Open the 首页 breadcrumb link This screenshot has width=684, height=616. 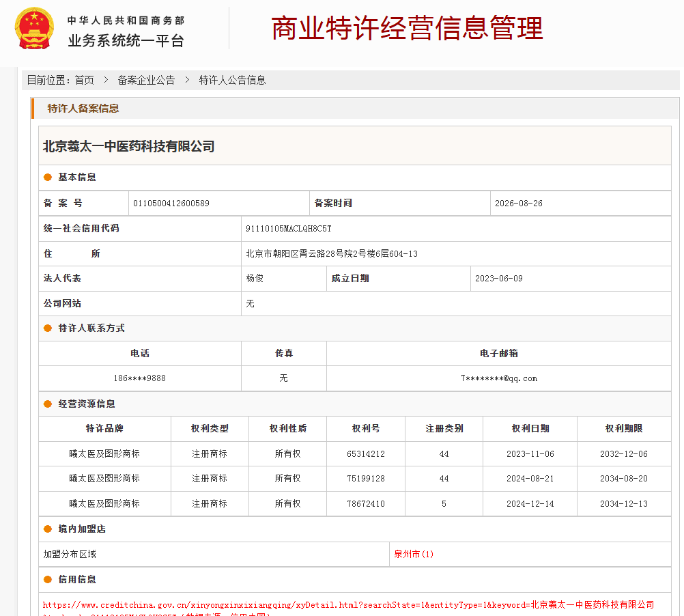tap(84, 81)
